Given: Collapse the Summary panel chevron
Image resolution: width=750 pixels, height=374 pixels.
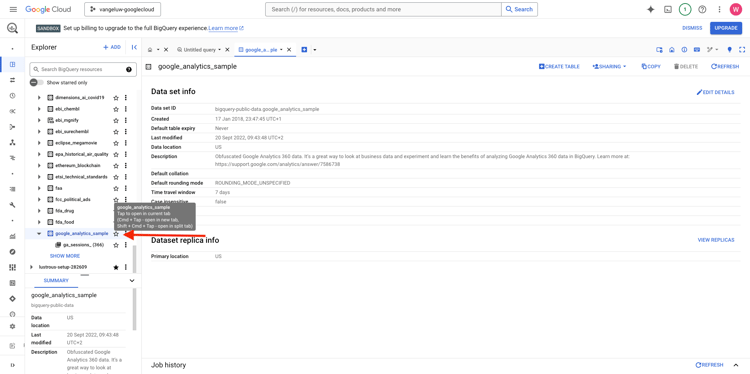Looking at the screenshot, I should [x=132, y=281].
